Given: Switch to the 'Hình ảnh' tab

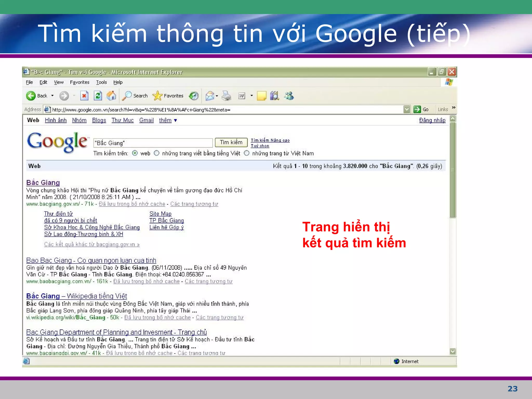Looking at the screenshot, I should tap(56, 120).
